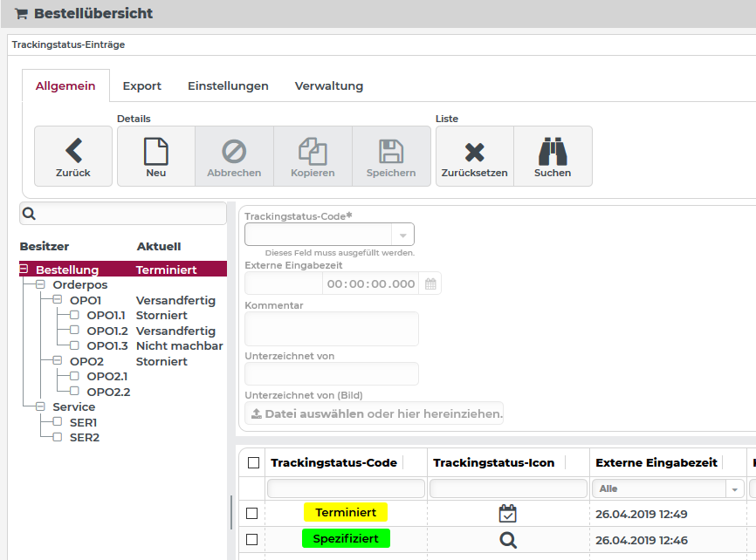
Task: Open the Externe Eingabezeit Alle filter dropdown
Action: [733, 489]
